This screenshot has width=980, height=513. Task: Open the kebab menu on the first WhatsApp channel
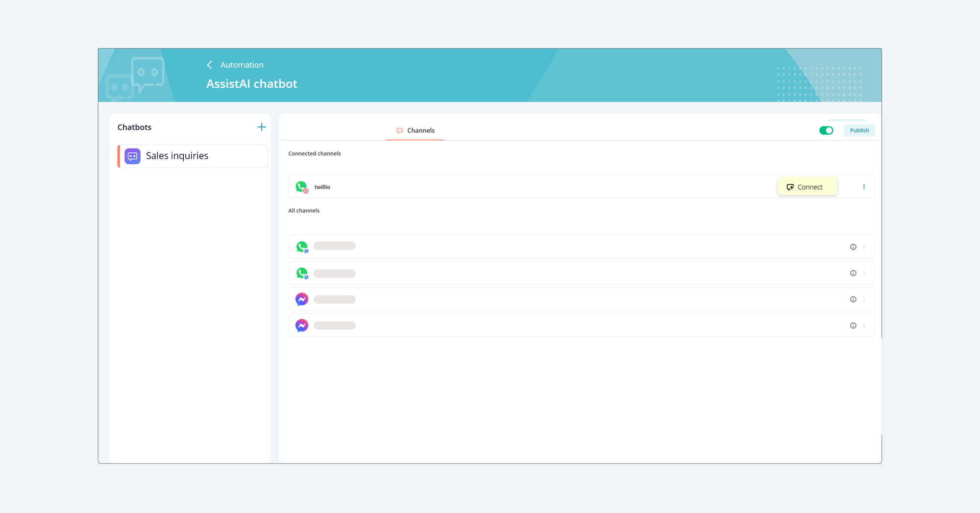coord(864,247)
